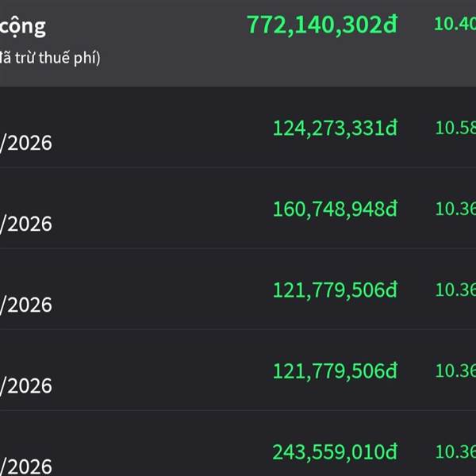The image size is (476, 476).
Task: Select the 2026 date beside 160,748,948đ
Action: (x=26, y=225)
